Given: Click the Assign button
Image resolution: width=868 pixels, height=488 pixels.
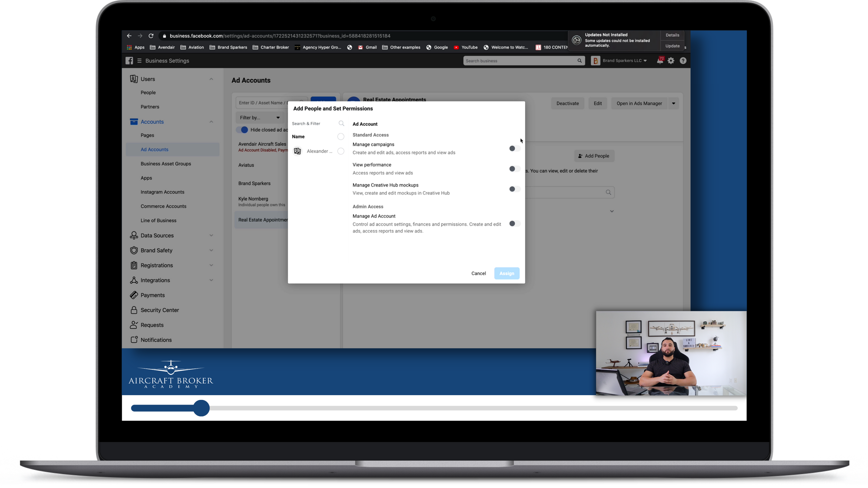Looking at the screenshot, I should coord(507,273).
